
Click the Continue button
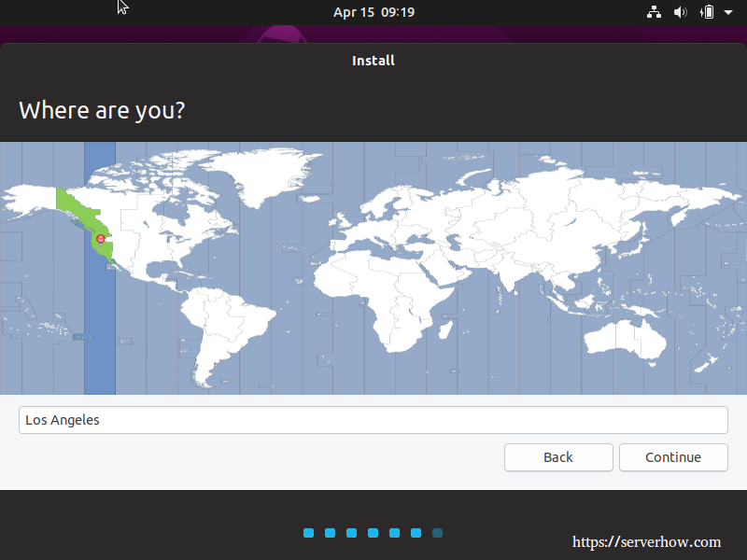tap(673, 457)
